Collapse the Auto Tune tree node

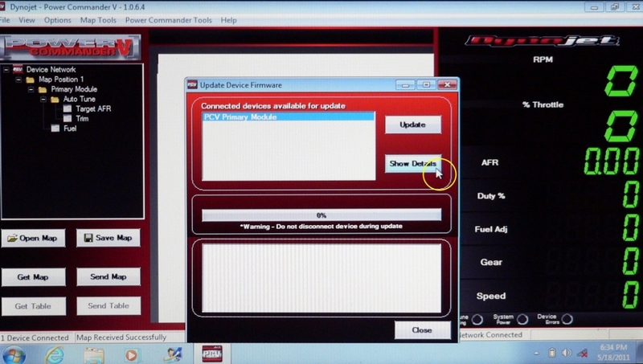tap(43, 99)
